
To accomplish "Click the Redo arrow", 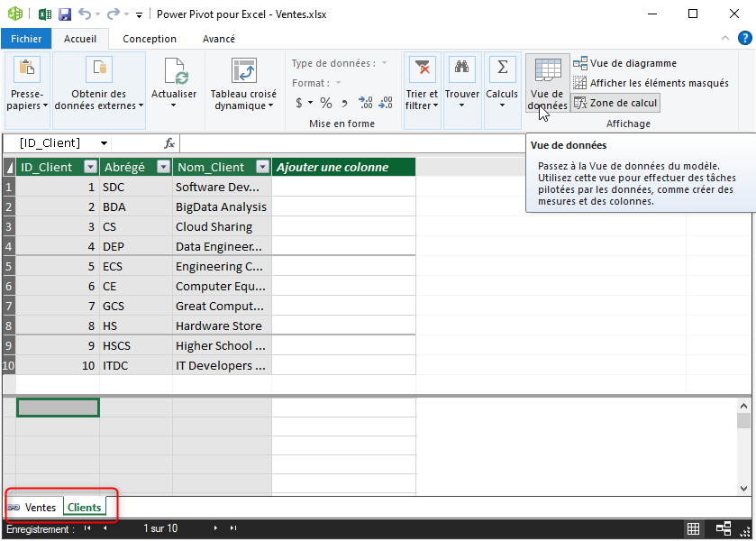I will (113, 14).
